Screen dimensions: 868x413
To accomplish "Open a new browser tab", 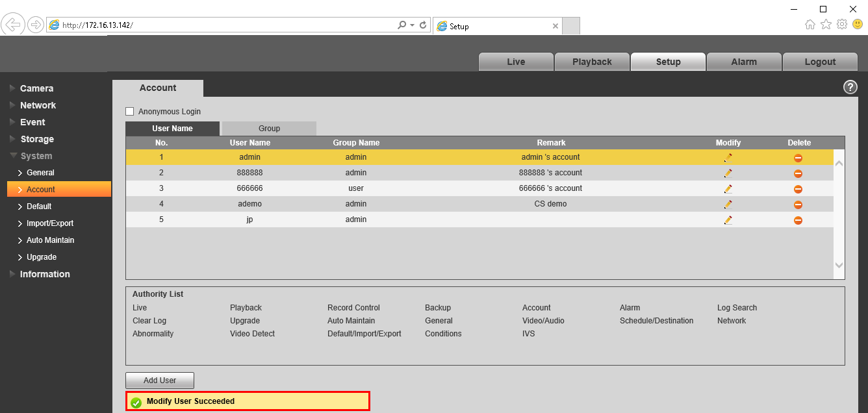I will 571,26.
